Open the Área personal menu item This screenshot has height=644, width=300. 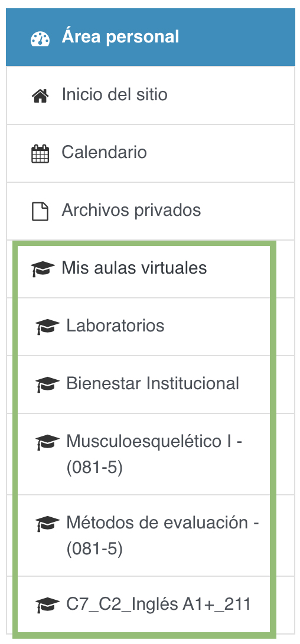point(151,37)
